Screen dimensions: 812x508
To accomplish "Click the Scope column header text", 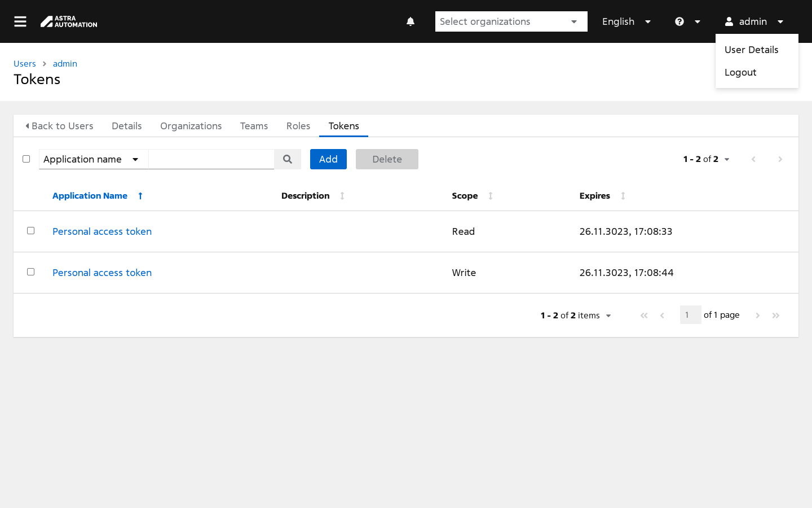I will [465, 196].
